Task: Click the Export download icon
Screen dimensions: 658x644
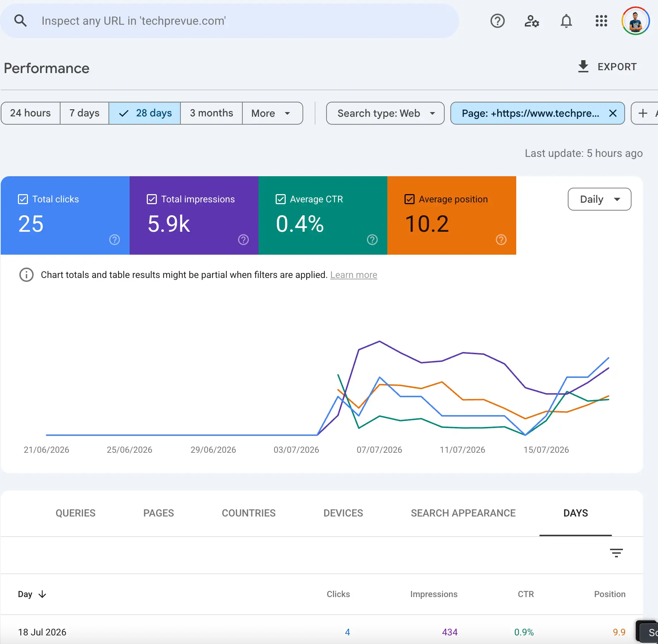Action: [583, 67]
